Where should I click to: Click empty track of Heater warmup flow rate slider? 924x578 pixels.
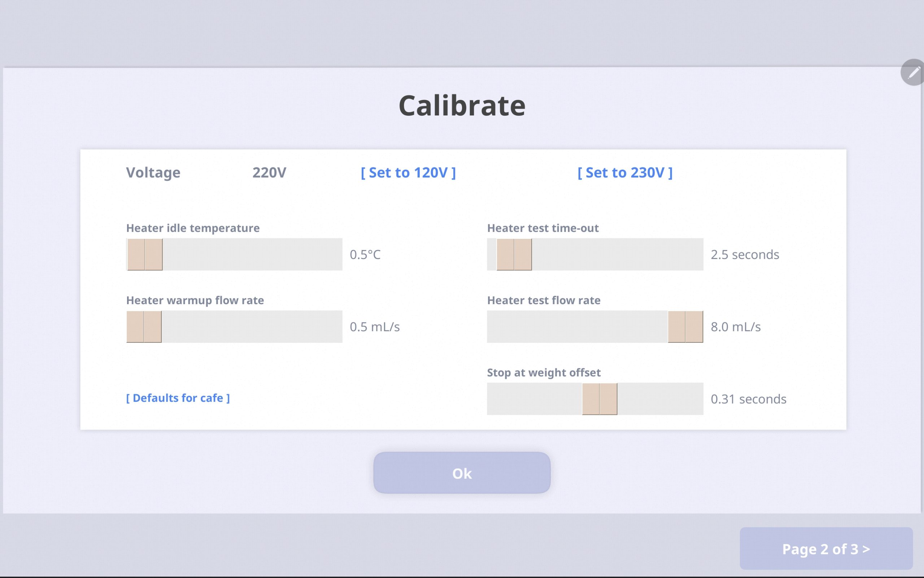click(x=252, y=327)
